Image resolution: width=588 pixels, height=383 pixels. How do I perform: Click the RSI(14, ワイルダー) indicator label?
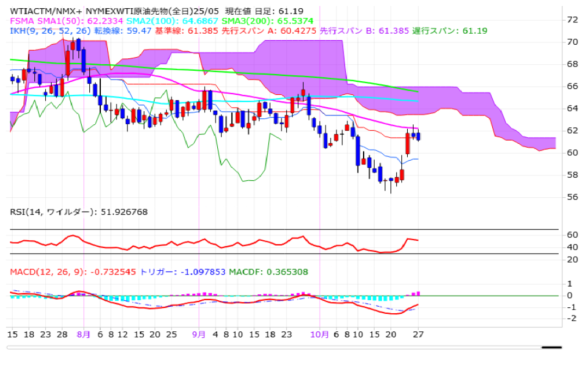pyautogui.click(x=78, y=212)
